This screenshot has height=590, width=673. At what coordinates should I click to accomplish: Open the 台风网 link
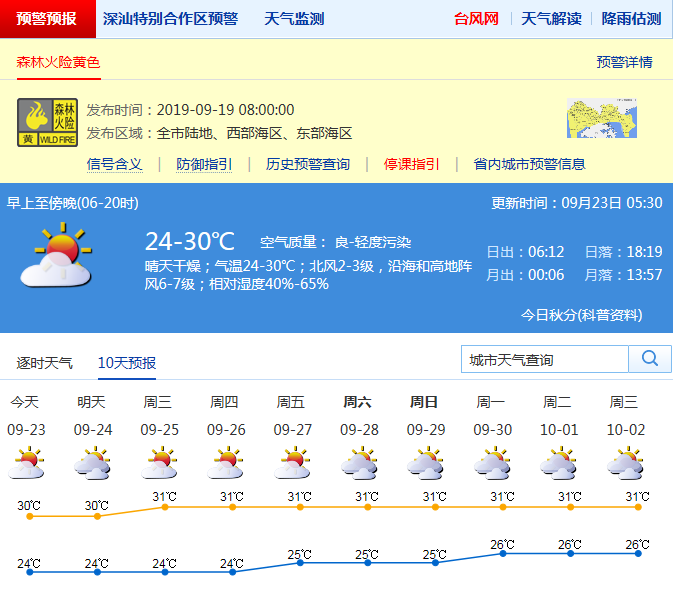476,19
